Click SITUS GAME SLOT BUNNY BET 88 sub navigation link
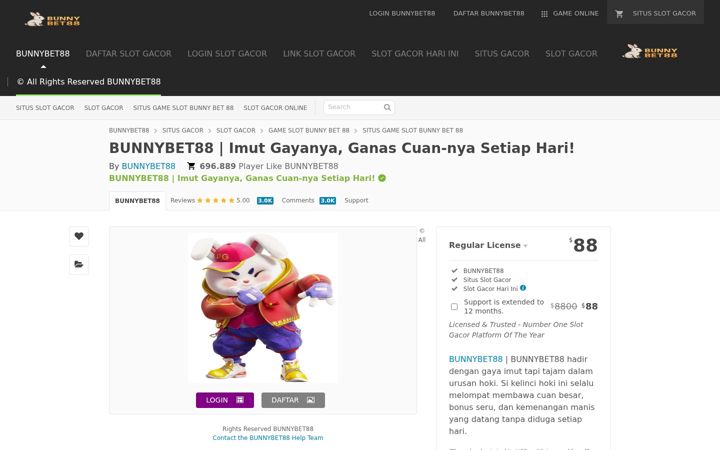The width and height of the screenshot is (720, 450). point(183,108)
